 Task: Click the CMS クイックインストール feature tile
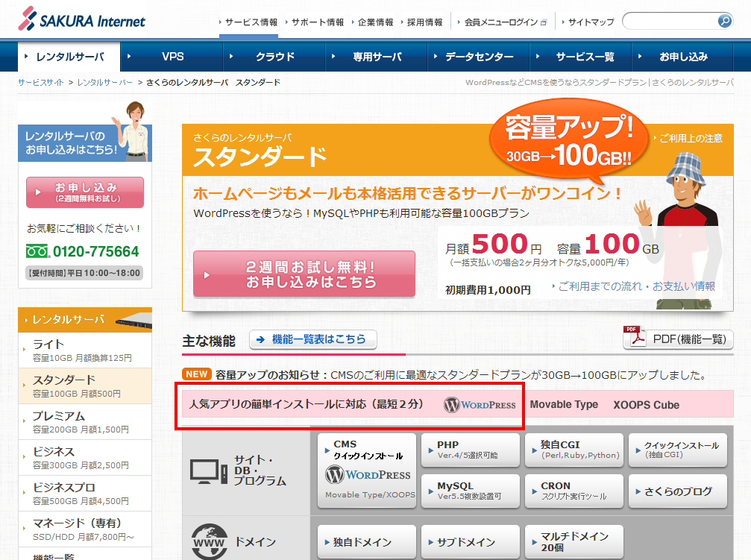click(367, 471)
